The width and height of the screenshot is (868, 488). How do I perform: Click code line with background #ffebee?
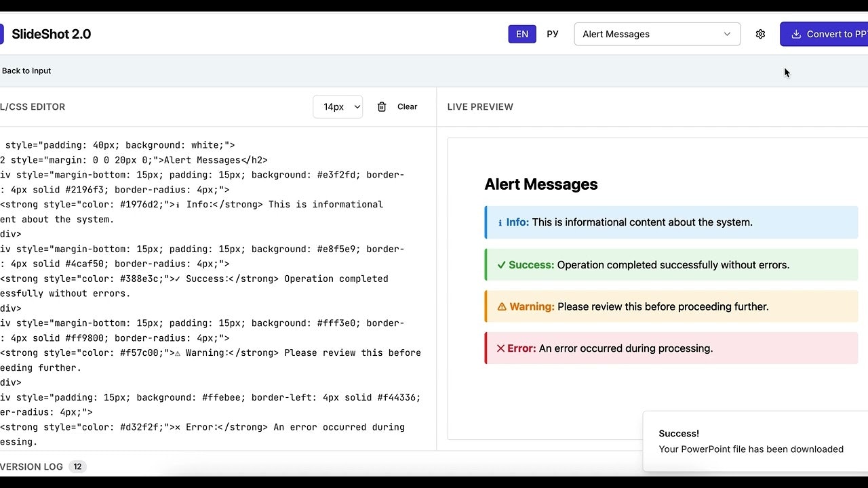tap(210, 397)
